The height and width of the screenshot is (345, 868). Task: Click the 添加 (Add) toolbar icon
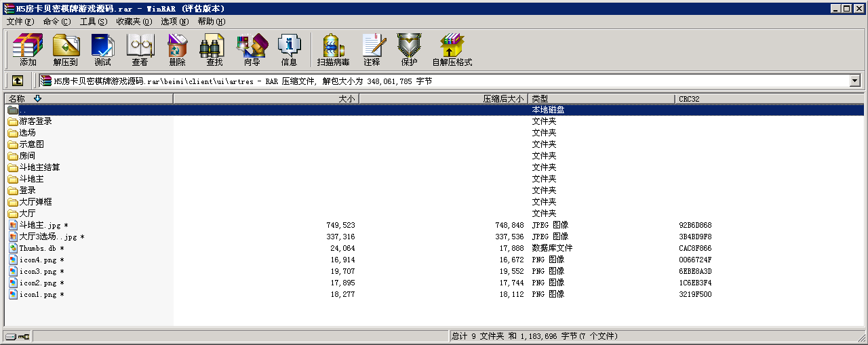28,50
